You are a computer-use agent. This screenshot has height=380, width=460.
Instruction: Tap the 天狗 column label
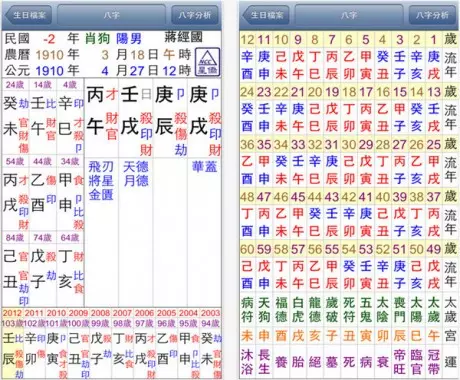pyautogui.click(x=264, y=310)
